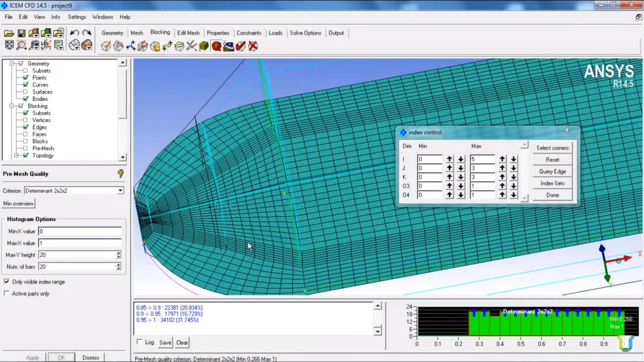Open local coordinate system LCS icon
Image resolution: width=644 pixels, height=362 pixels.
pyautogui.click(x=46, y=45)
